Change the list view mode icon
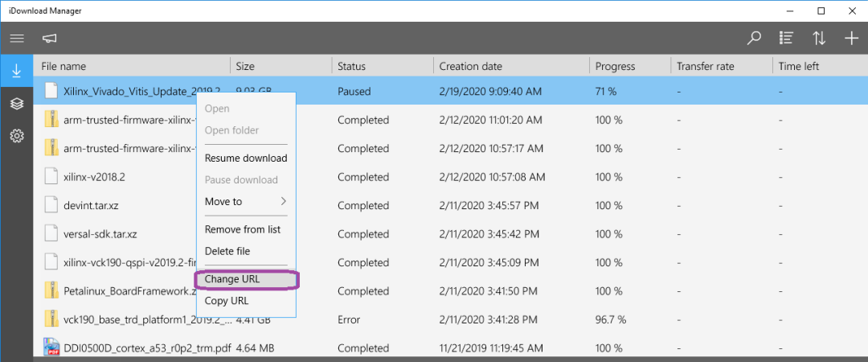 (786, 39)
